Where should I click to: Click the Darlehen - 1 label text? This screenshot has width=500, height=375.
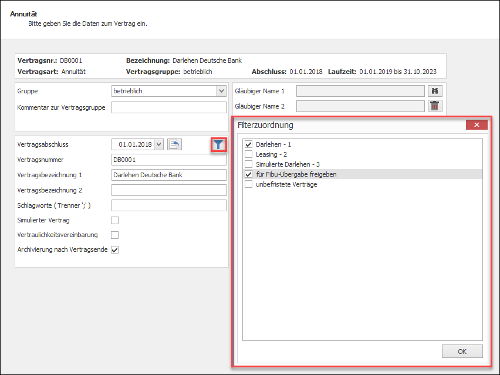coord(273,144)
